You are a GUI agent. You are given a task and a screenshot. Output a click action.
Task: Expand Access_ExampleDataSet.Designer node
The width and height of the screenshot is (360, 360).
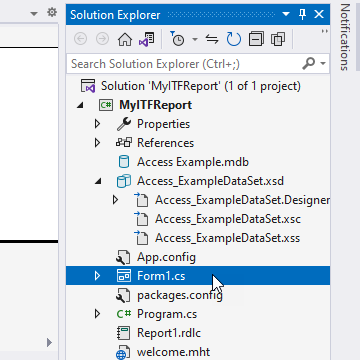(115, 200)
